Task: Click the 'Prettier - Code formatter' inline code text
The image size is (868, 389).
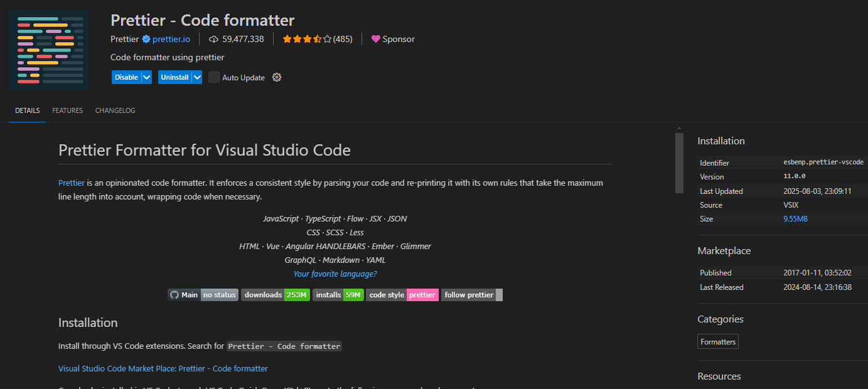Action: pyautogui.click(x=284, y=346)
